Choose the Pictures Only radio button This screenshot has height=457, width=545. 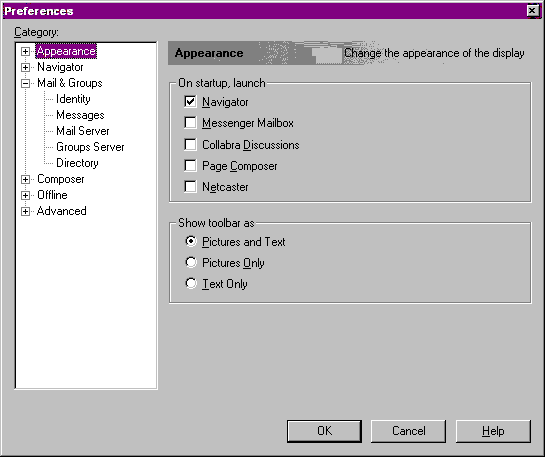tap(191, 262)
